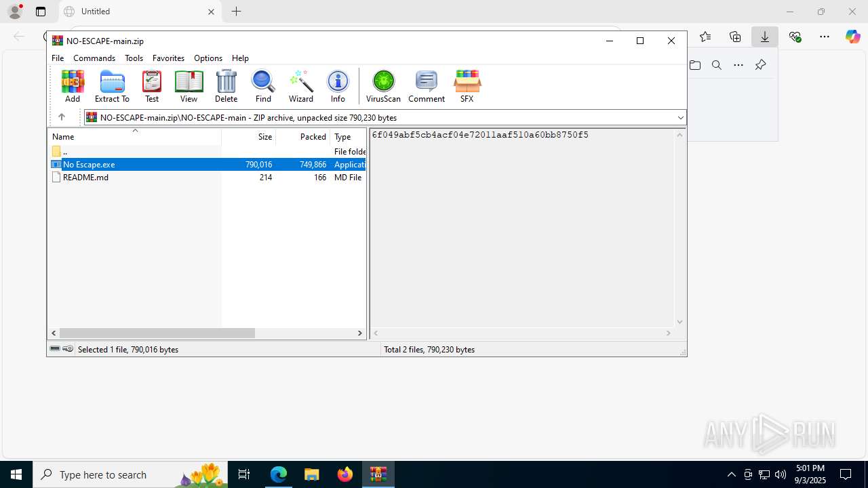
Task: Open the volume control in tray
Action: pos(781,474)
